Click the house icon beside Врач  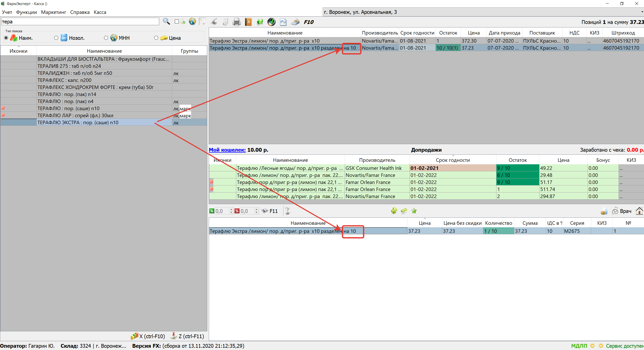pos(639,211)
